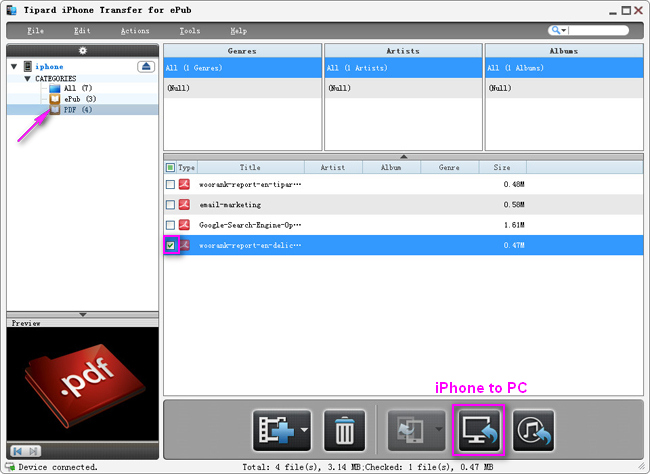Click the iphone device icon in tree
650x474 pixels.
coord(28,66)
